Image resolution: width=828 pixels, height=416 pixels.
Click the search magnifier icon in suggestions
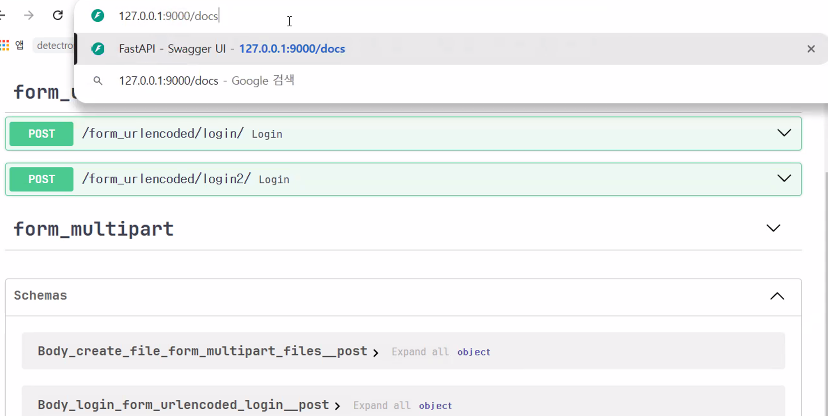(98, 81)
